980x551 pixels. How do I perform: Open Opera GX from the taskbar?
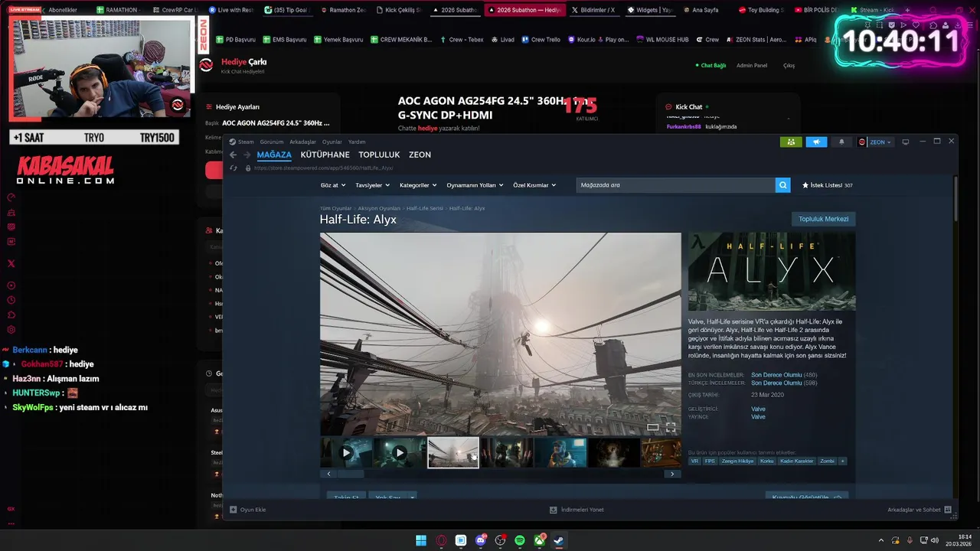pyautogui.click(x=441, y=540)
